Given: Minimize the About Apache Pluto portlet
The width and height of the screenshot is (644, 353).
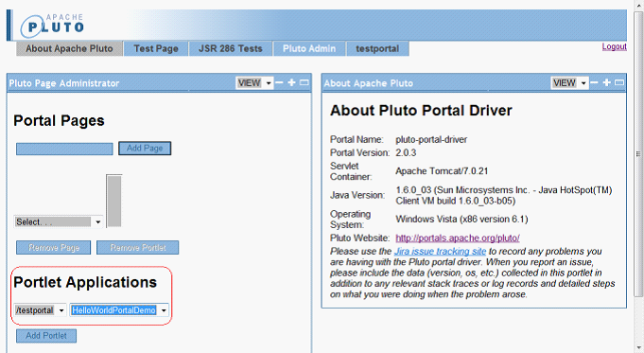Looking at the screenshot, I should point(594,82).
